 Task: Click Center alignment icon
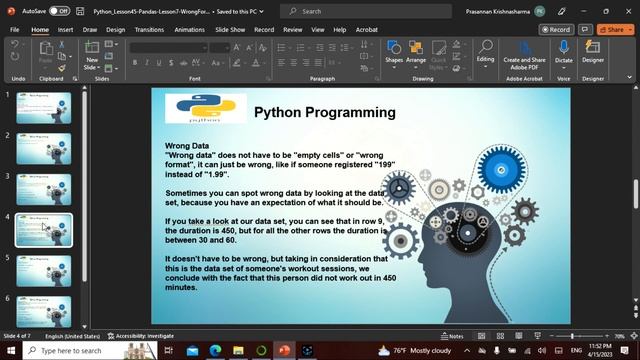coord(293,63)
